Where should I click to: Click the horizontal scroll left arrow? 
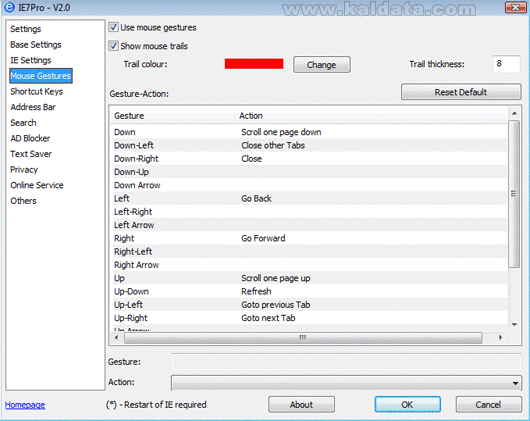pos(117,337)
